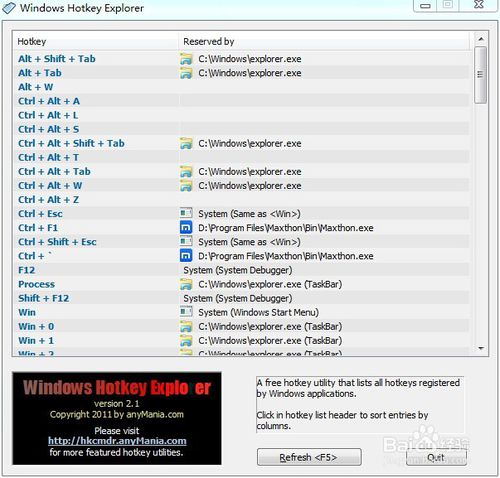
Task: Select the Ctrl + Alt + W hotkey row
Action: pyautogui.click(x=241, y=186)
